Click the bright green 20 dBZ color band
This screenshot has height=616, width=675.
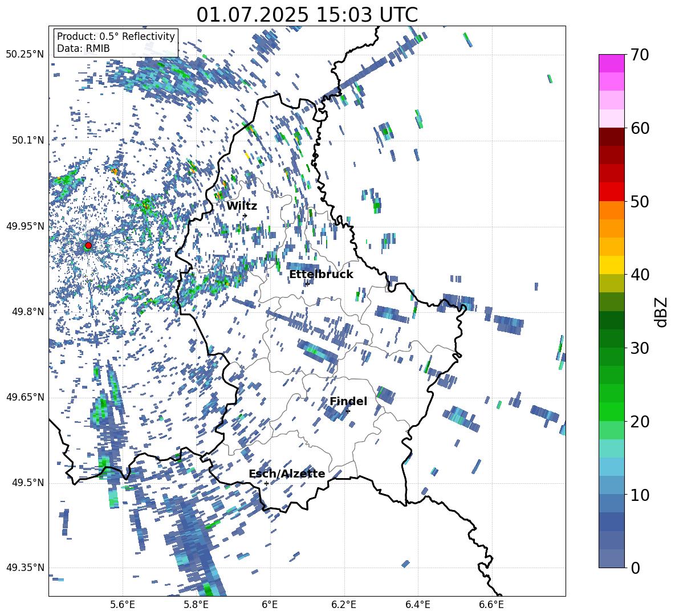pos(611,411)
